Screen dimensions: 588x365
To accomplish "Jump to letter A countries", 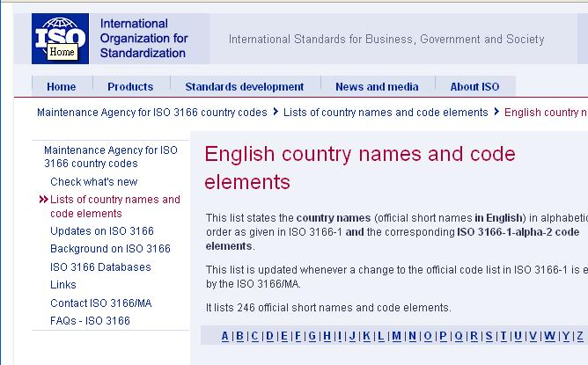I will [x=225, y=336].
